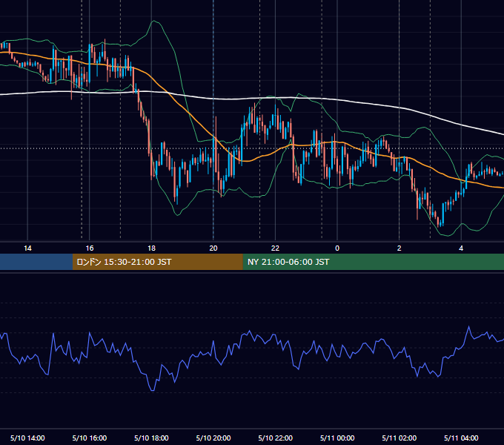Screen dimensions: 504x445
Task: Click the 2 hour label on price chart axis
Action: tap(399, 248)
